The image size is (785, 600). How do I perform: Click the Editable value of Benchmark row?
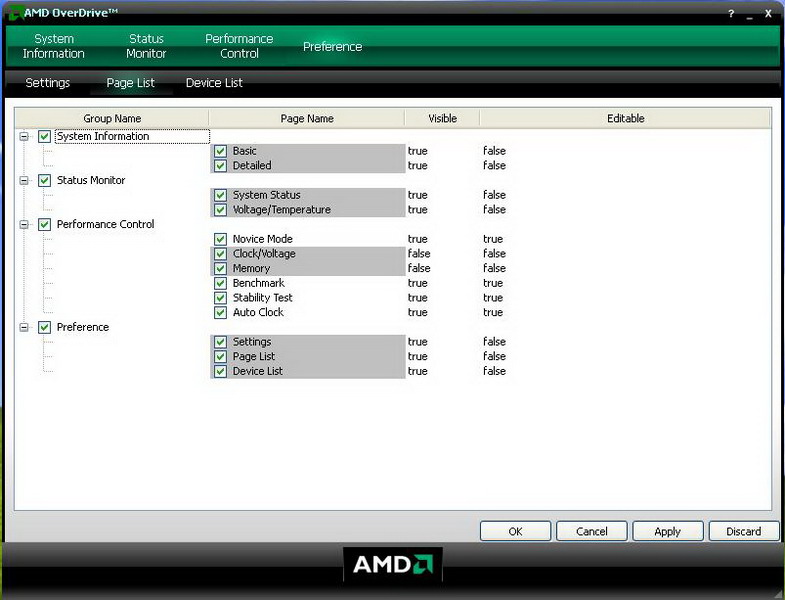click(x=493, y=283)
